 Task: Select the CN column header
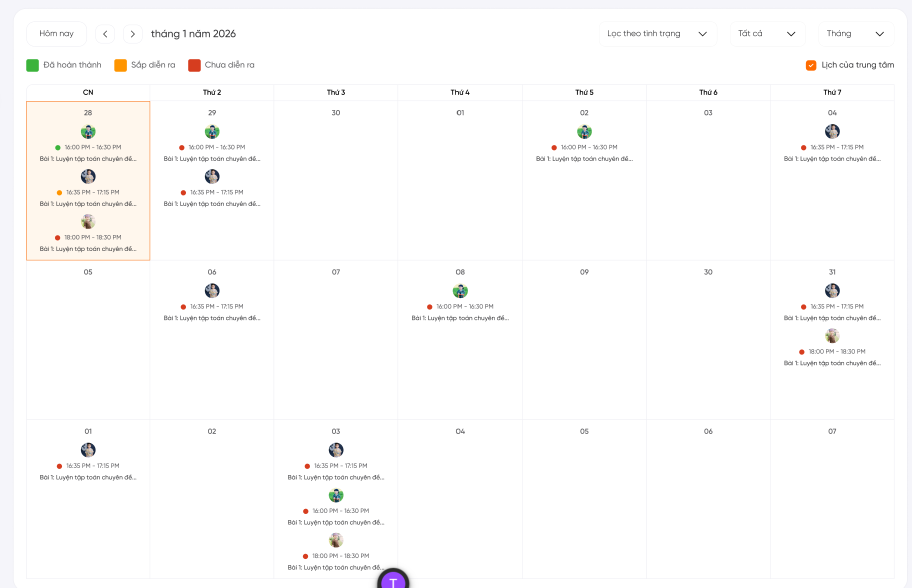(x=88, y=92)
